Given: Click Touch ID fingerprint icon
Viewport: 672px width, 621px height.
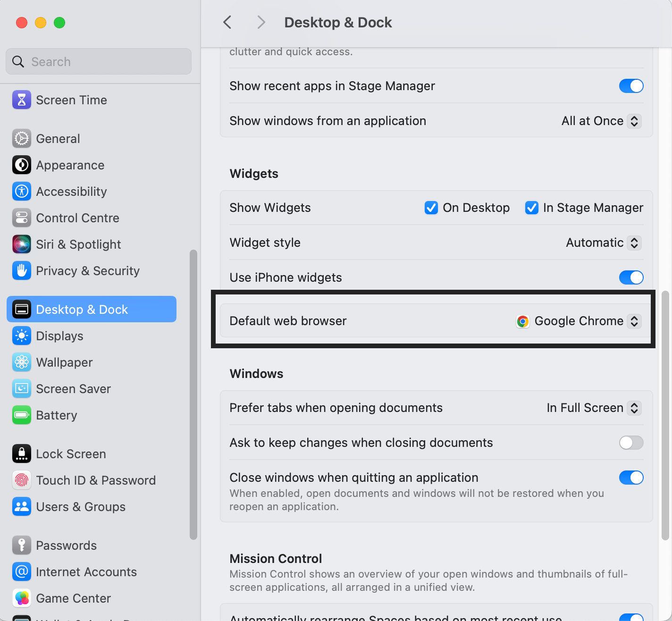Looking at the screenshot, I should tap(22, 480).
